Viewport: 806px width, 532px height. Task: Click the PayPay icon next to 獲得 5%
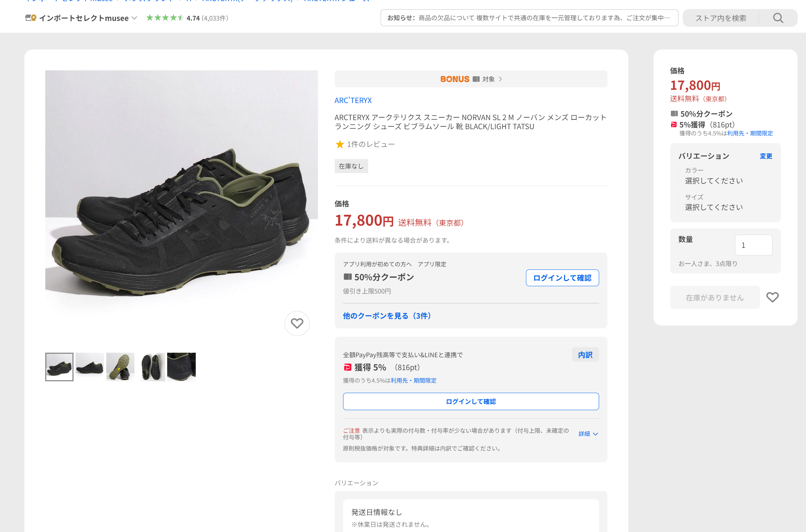[x=347, y=367]
